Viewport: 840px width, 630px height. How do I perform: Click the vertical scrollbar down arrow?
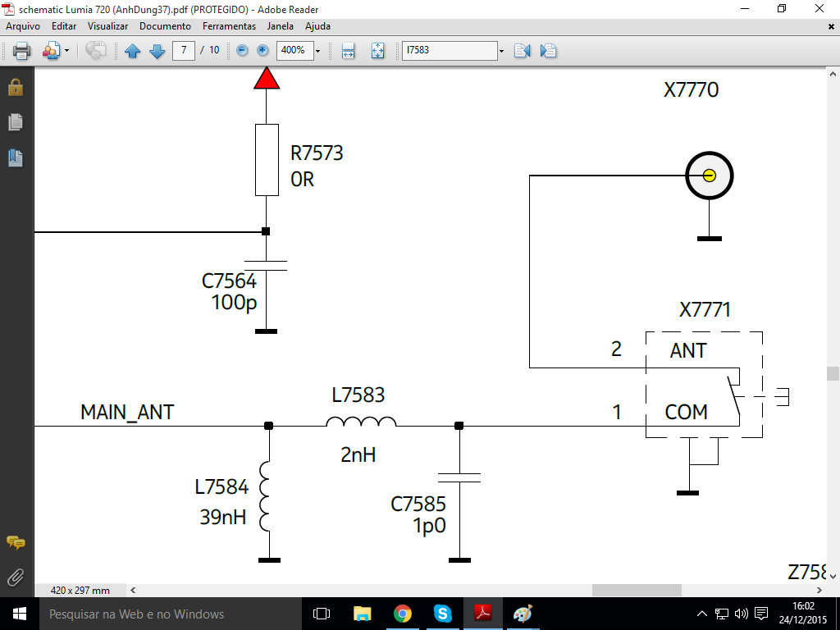833,577
